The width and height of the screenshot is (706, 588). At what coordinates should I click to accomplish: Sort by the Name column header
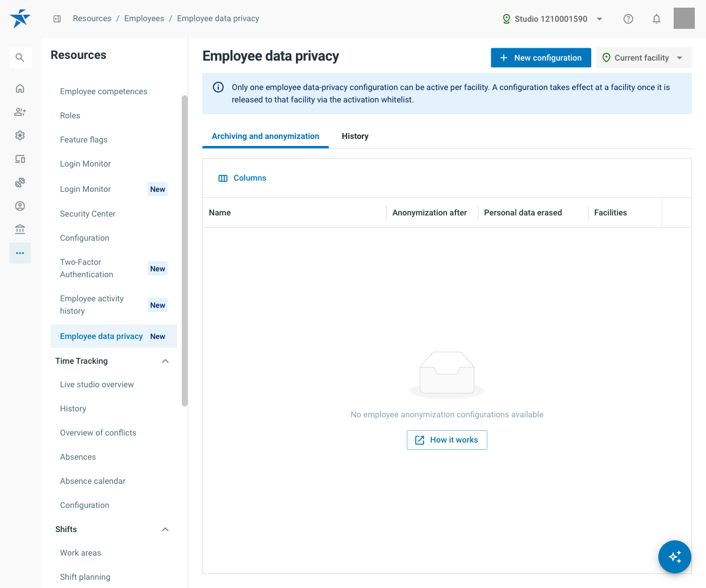294,212
